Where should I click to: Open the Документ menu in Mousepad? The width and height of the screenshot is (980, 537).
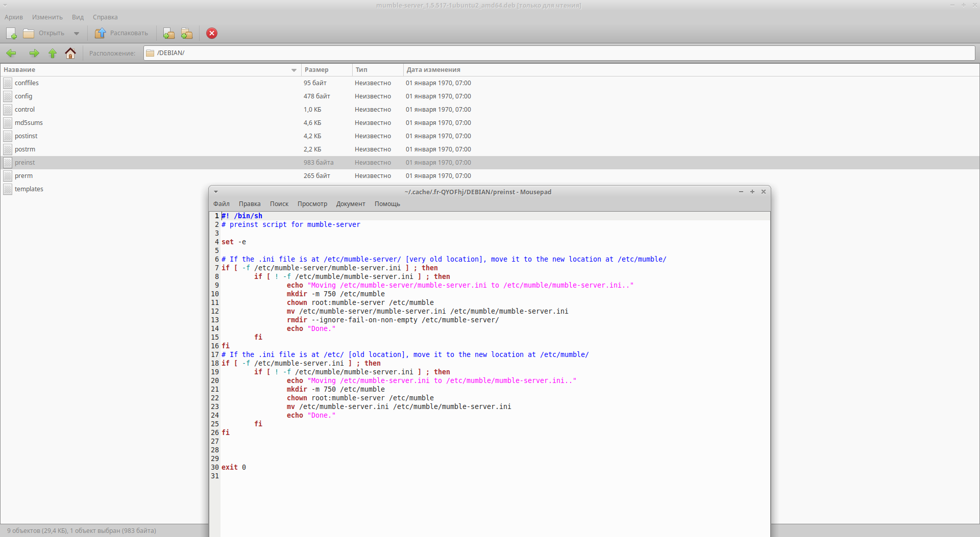coord(350,204)
